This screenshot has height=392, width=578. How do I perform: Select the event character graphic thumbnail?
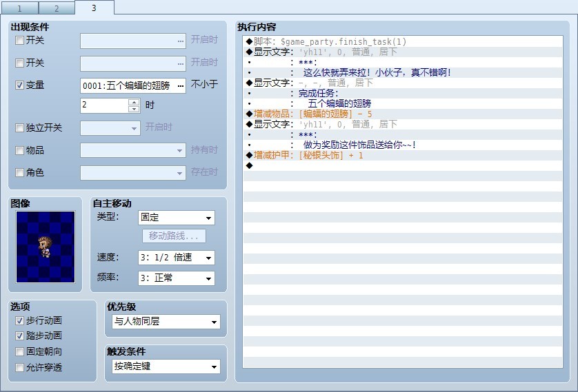(x=46, y=247)
